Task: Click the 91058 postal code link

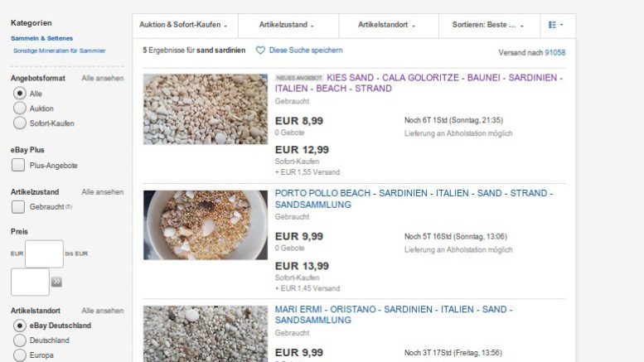Action: click(x=554, y=52)
